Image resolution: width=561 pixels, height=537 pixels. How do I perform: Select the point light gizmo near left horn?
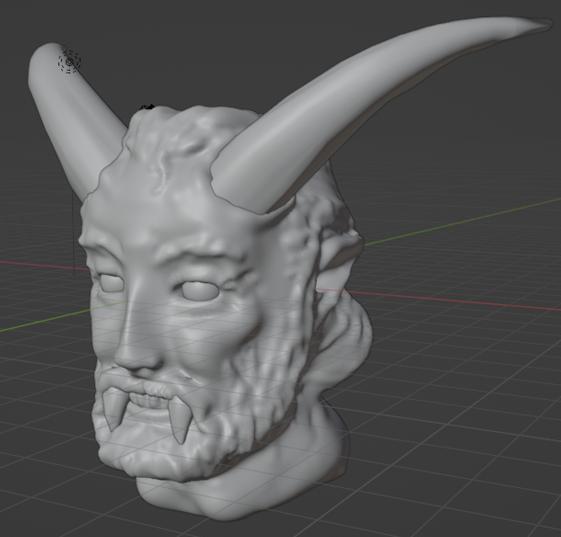click(69, 61)
